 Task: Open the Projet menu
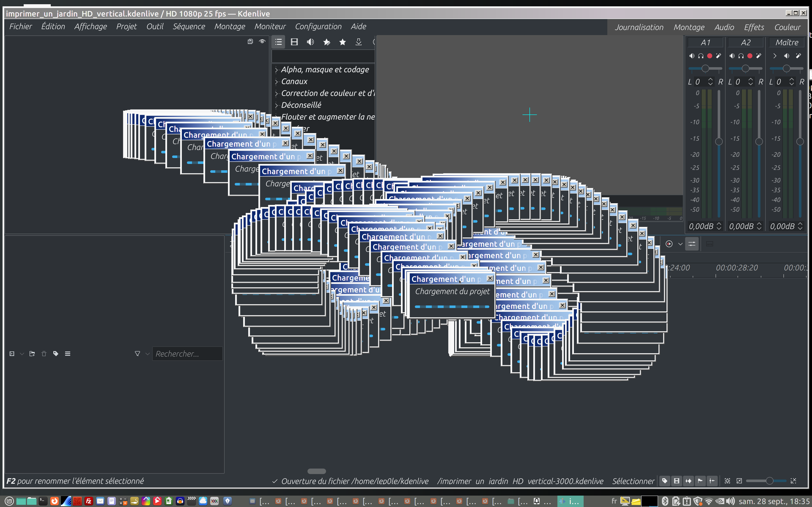point(126,26)
